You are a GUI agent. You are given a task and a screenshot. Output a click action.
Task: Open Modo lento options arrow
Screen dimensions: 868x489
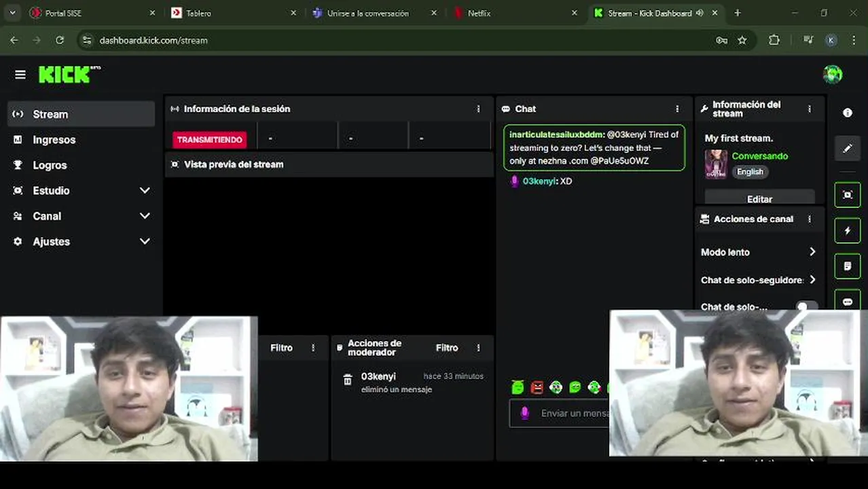tap(812, 252)
